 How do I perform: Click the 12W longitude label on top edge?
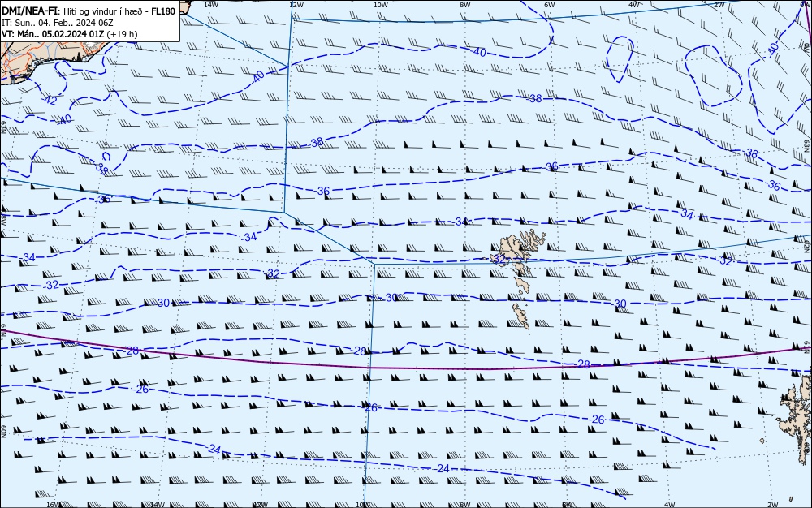click(296, 4)
